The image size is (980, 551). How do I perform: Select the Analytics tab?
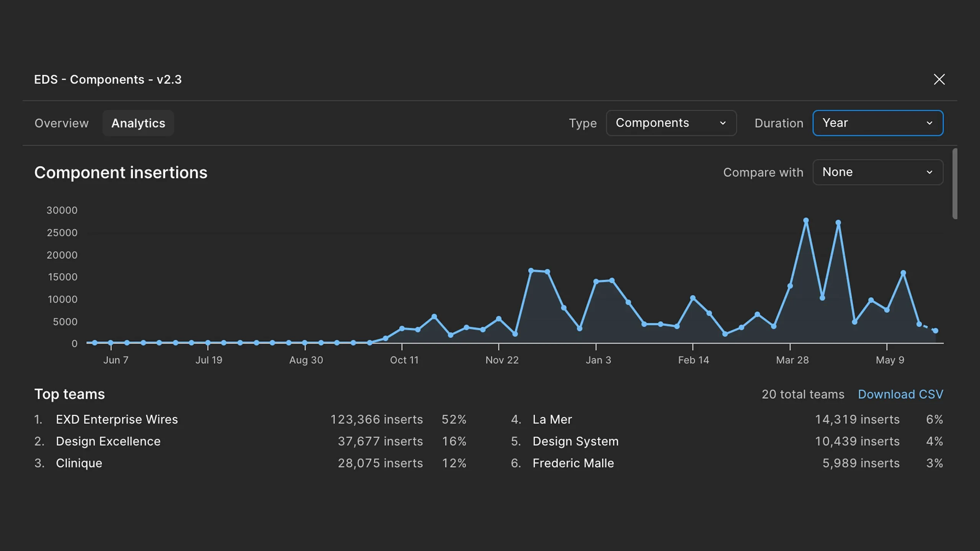tap(138, 123)
